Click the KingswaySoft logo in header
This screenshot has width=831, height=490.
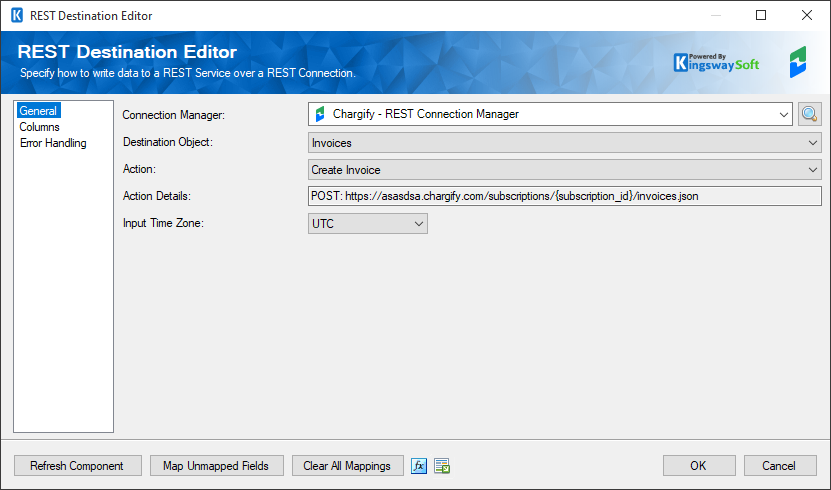click(716, 63)
